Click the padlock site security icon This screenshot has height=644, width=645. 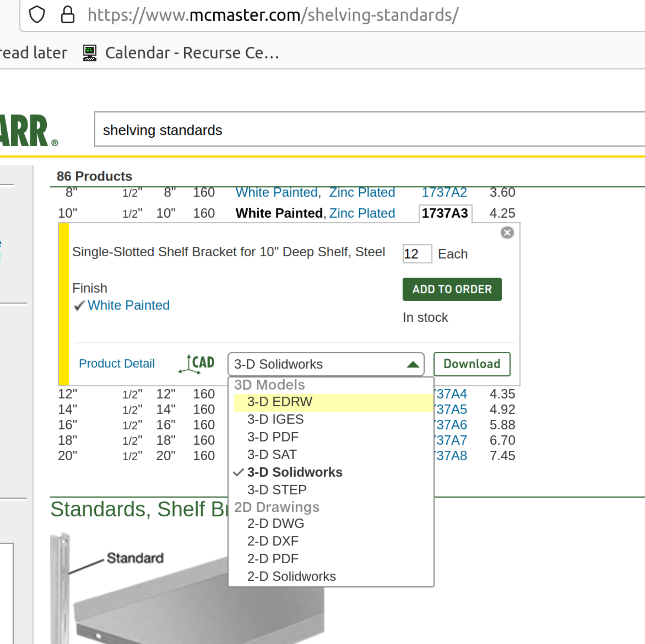coord(68,15)
